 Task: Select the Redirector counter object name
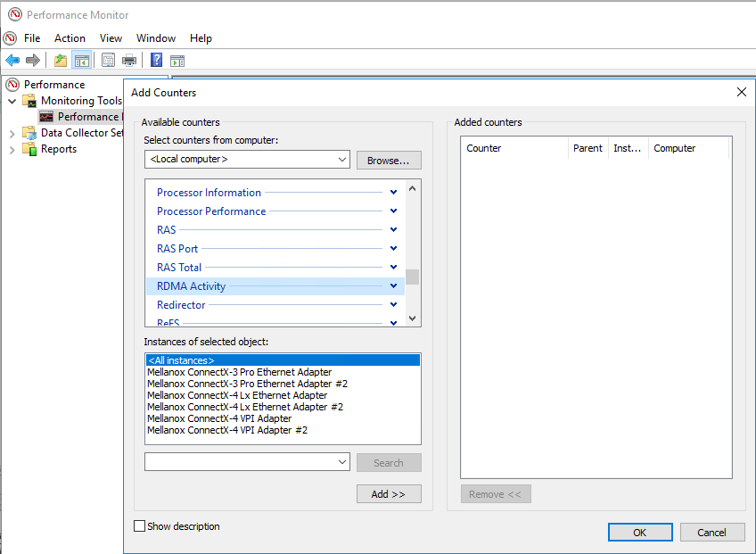pyautogui.click(x=181, y=305)
